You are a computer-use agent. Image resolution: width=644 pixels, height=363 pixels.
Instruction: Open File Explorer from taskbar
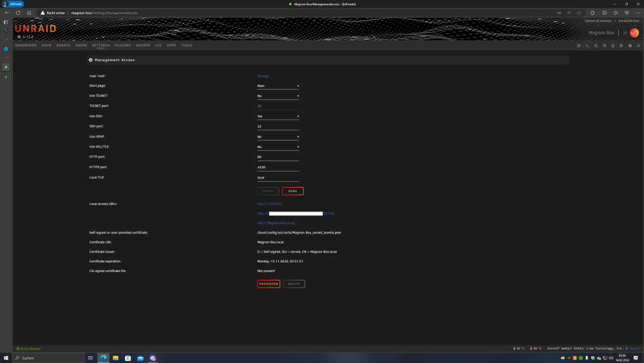116,358
